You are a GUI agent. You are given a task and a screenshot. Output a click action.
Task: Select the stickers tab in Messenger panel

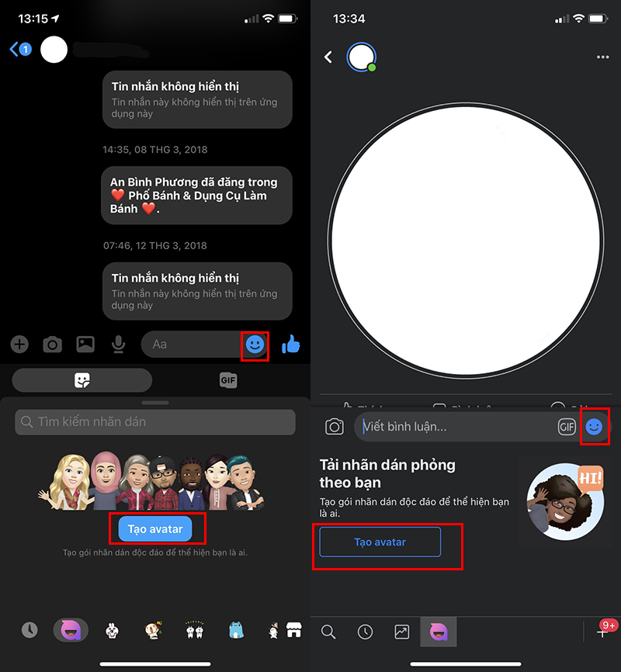82,380
